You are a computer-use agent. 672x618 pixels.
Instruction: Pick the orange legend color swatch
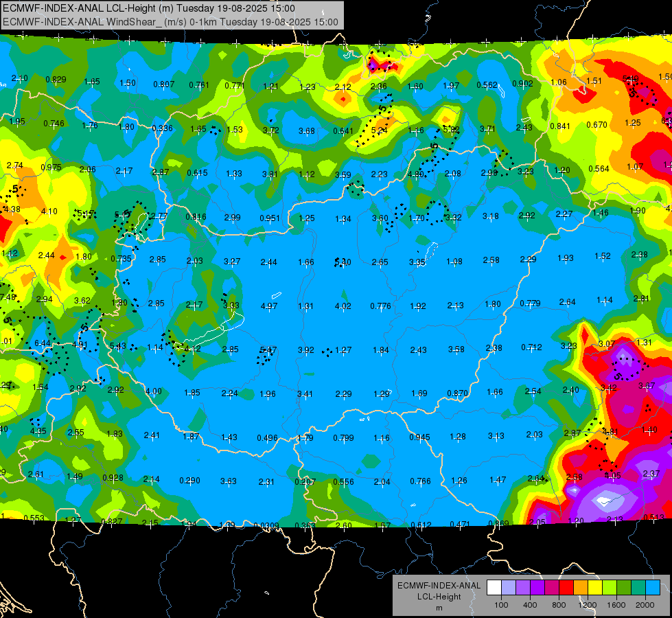coord(581,588)
